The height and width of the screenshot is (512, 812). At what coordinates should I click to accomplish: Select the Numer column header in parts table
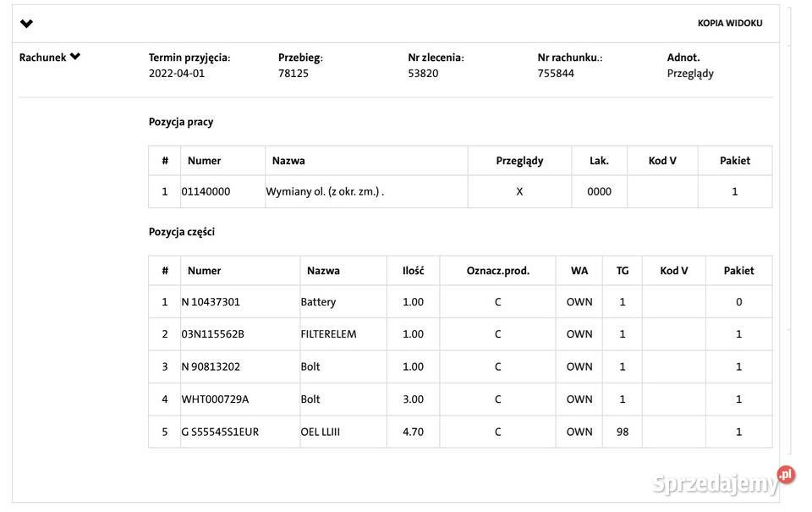pos(204,271)
